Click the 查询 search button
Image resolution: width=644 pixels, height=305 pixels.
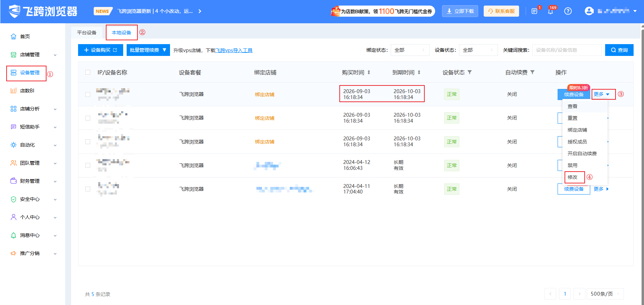pyautogui.click(x=619, y=50)
